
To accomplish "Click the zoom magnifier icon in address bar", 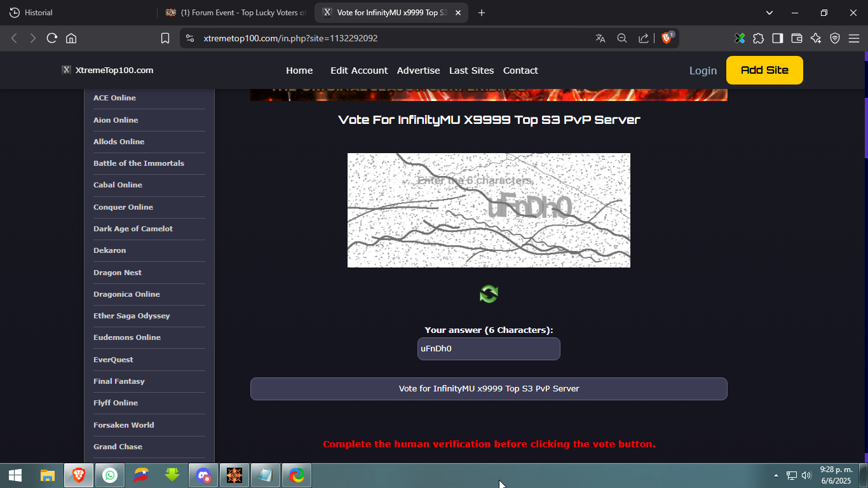I will tap(622, 38).
